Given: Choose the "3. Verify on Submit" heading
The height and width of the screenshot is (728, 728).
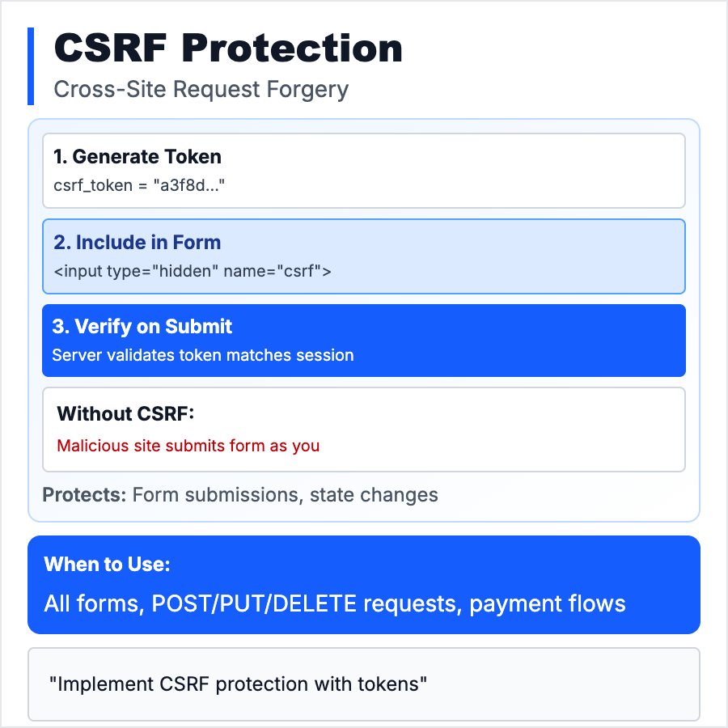Looking at the screenshot, I should 142,327.
